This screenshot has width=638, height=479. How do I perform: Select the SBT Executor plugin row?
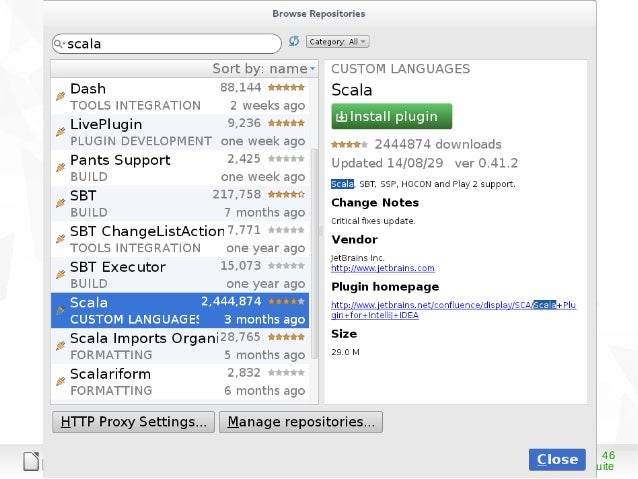click(180, 275)
